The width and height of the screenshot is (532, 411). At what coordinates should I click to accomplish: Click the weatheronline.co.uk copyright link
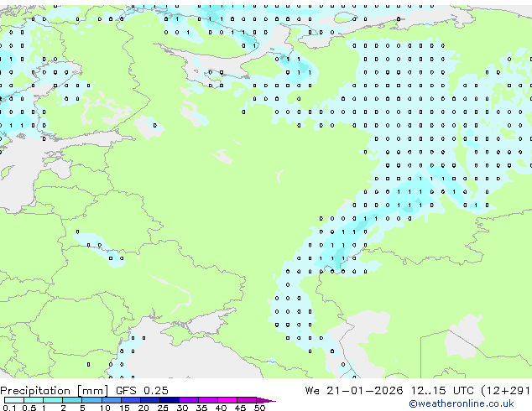click(x=461, y=403)
